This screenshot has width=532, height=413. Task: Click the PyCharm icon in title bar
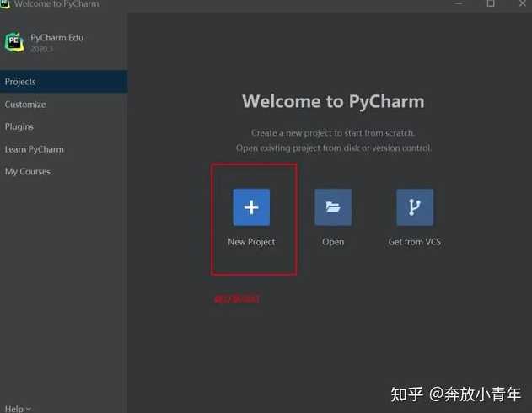click(x=5, y=3)
